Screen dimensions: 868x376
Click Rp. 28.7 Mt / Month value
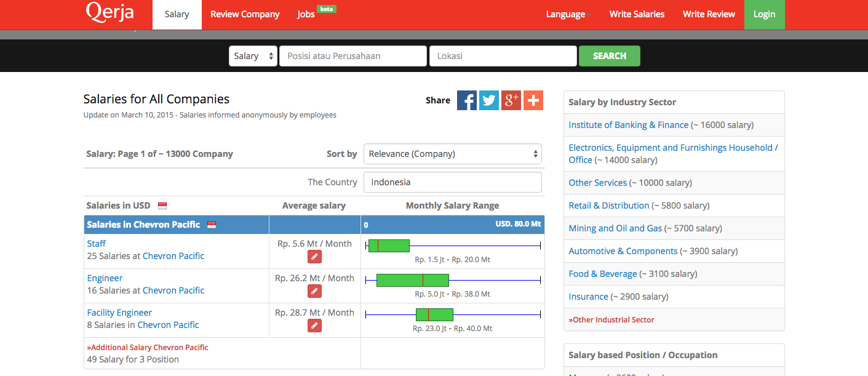tap(314, 313)
